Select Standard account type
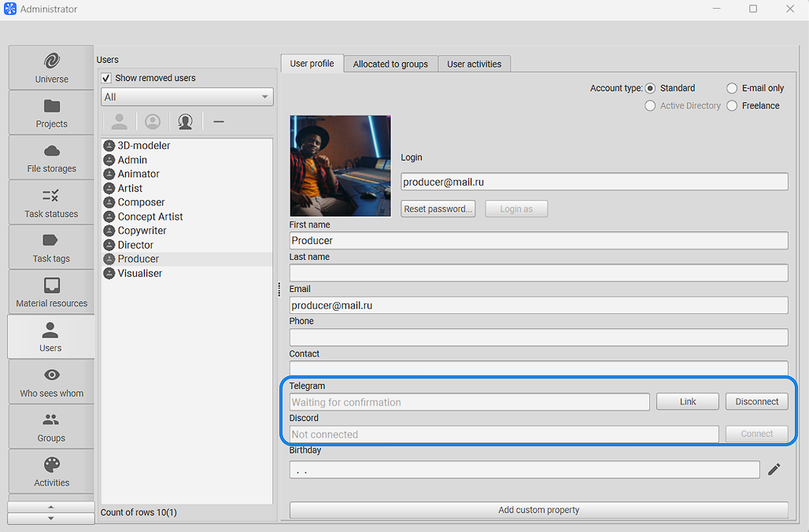The width and height of the screenshot is (809, 532). tap(650, 88)
